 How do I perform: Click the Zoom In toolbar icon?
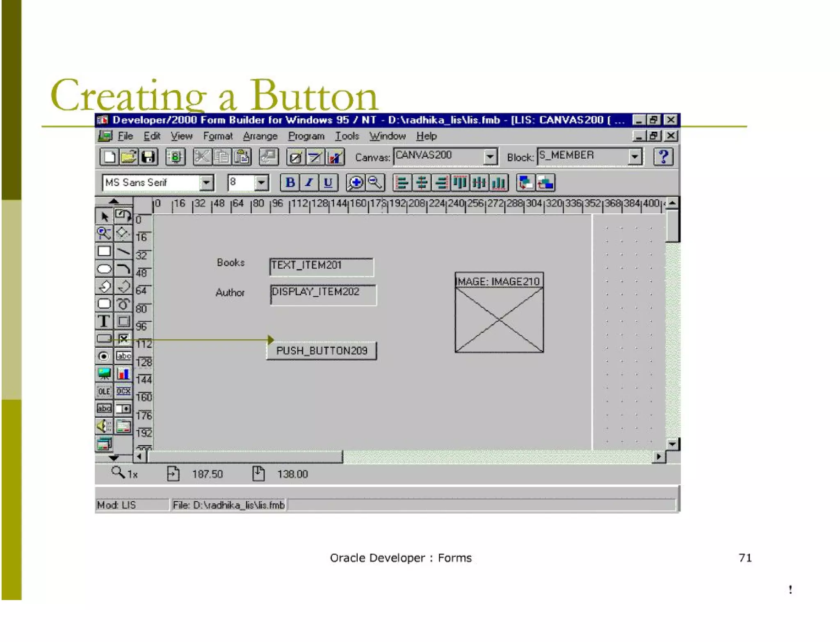355,183
